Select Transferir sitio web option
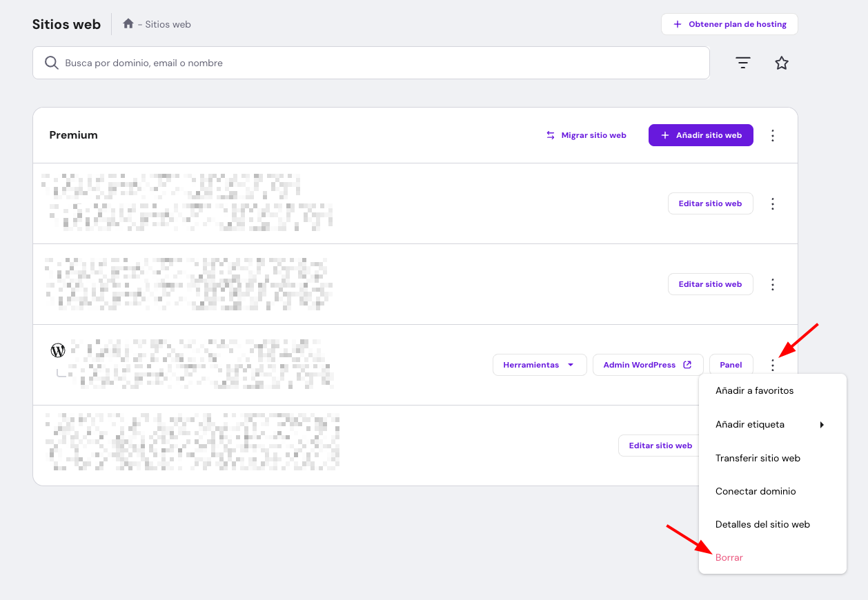This screenshot has height=600, width=868. [758, 458]
